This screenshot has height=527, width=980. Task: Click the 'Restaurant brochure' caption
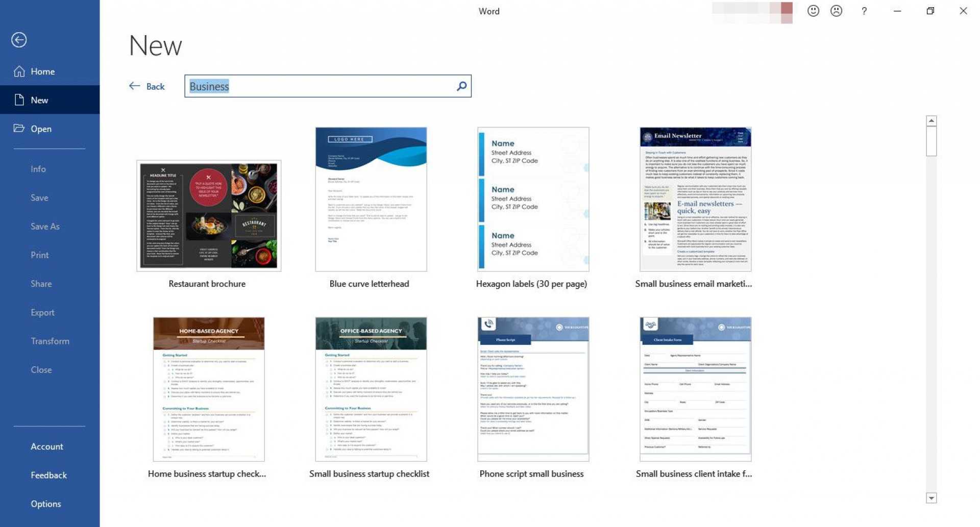[207, 284]
